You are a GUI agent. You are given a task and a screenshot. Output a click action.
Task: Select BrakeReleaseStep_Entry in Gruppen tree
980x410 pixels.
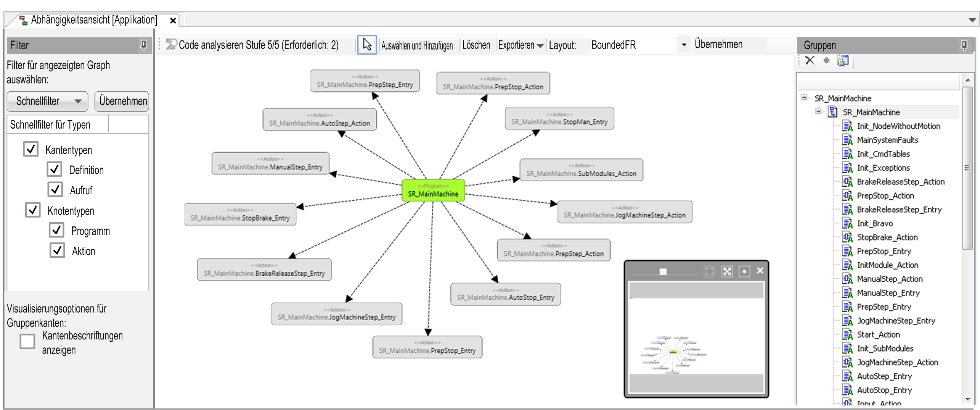[899, 209]
